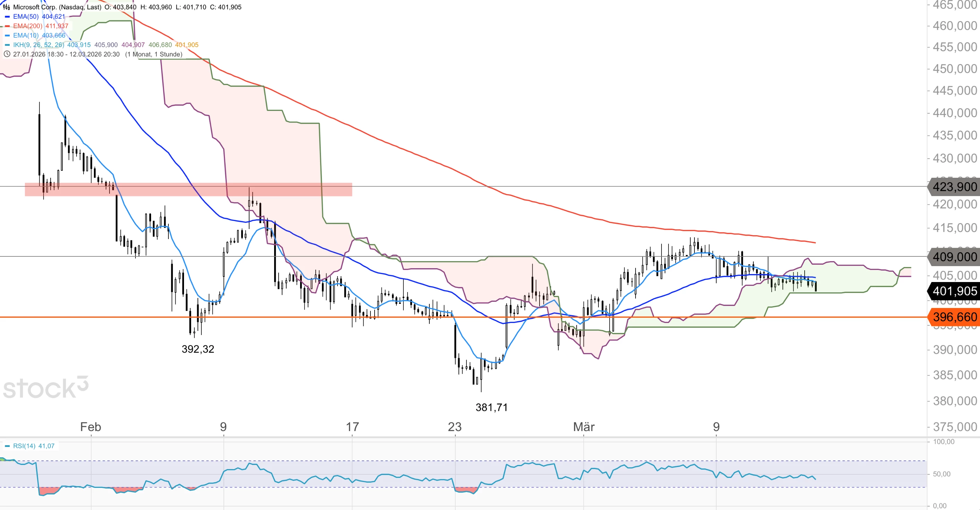Click the Mär month marker on time axis
The height and width of the screenshot is (510, 980).
(x=584, y=427)
